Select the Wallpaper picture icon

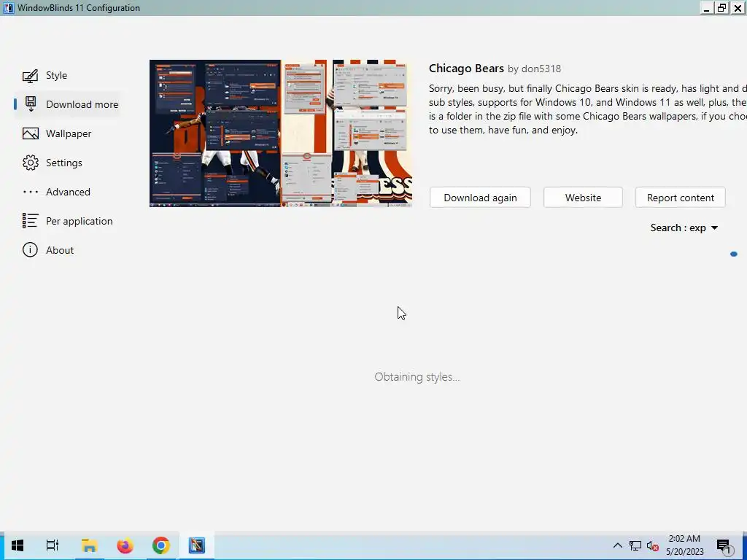tap(31, 134)
